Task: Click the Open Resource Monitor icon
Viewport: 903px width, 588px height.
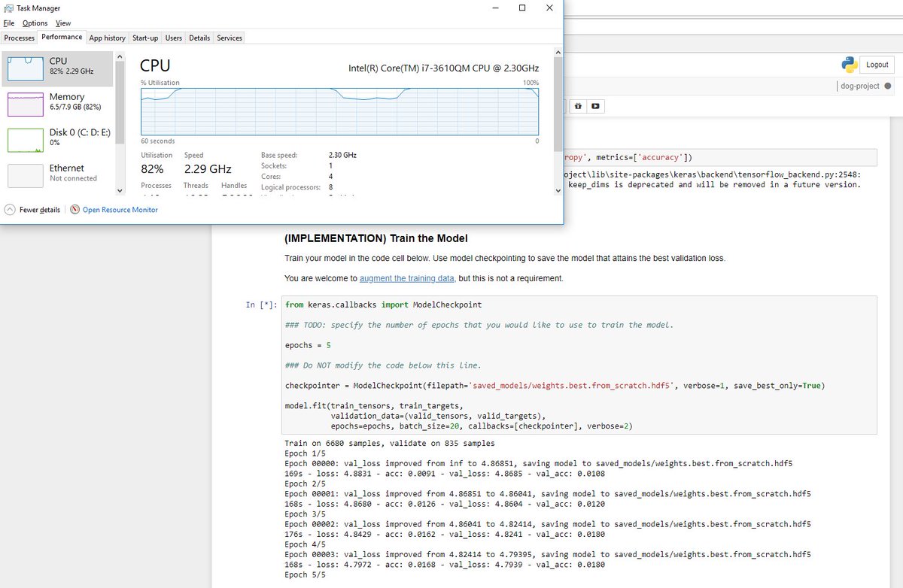Action: (74, 210)
